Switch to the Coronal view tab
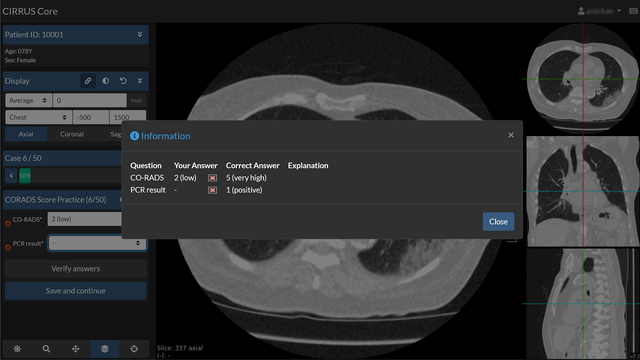The width and height of the screenshot is (640, 360). tap(72, 134)
